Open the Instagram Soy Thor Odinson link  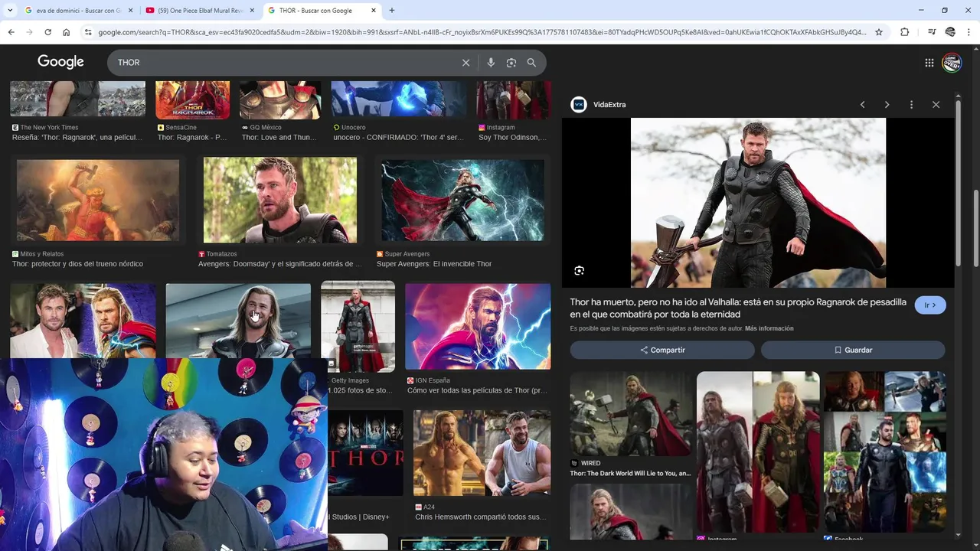click(x=513, y=138)
